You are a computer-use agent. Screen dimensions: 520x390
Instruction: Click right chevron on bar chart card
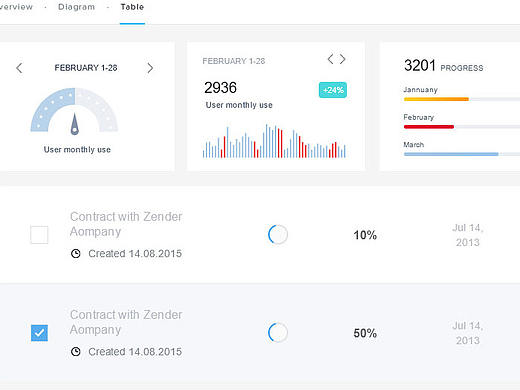342,59
